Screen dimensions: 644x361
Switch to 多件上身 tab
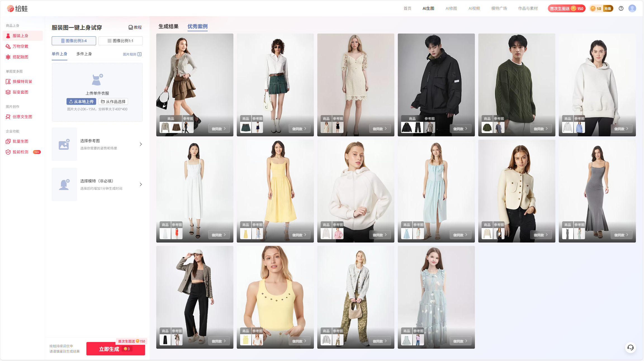[84, 54]
